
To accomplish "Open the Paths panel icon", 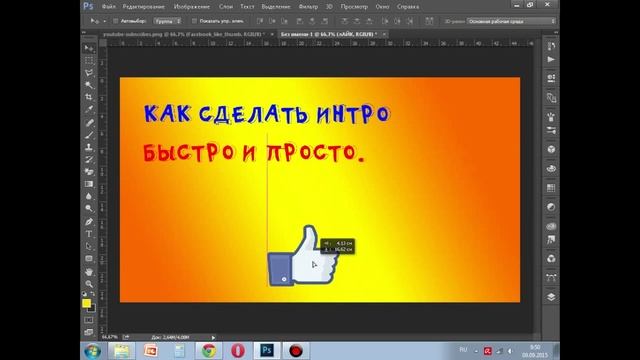I will (x=551, y=278).
